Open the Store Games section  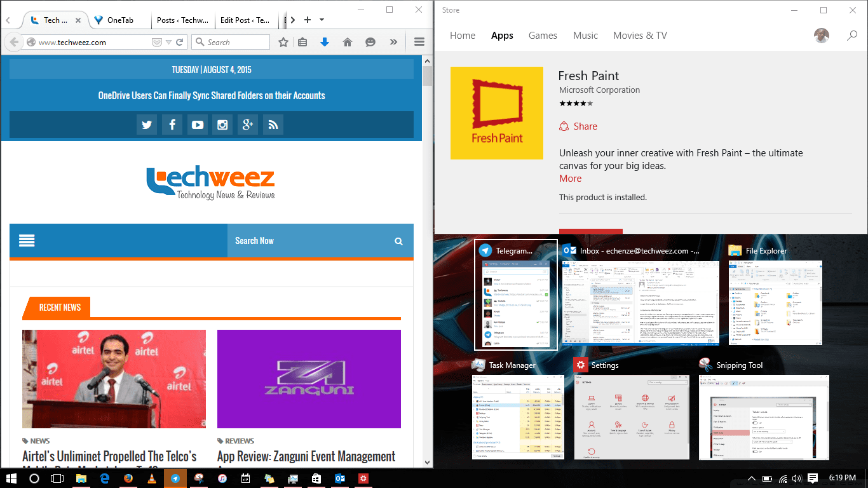[x=543, y=36]
